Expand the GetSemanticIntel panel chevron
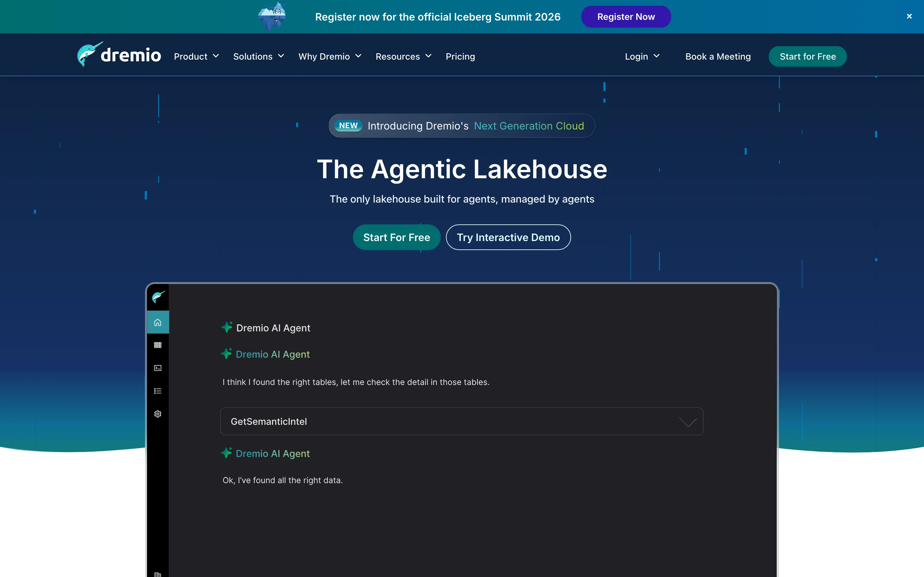924x577 pixels. point(688,422)
